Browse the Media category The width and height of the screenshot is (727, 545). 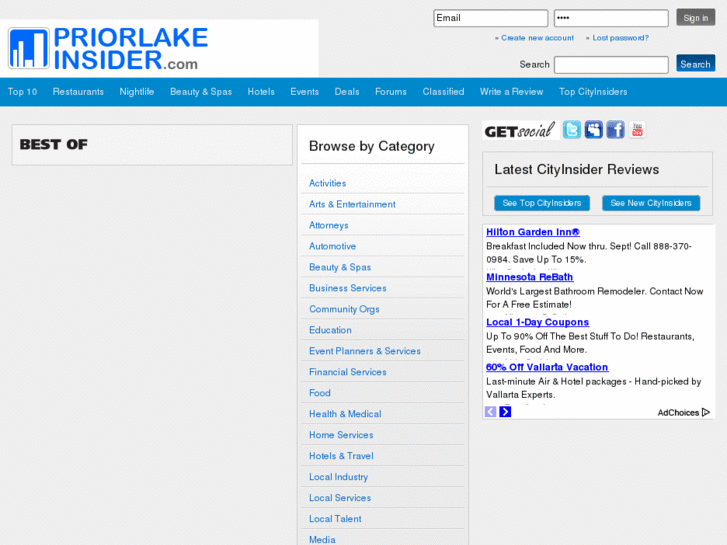322,539
